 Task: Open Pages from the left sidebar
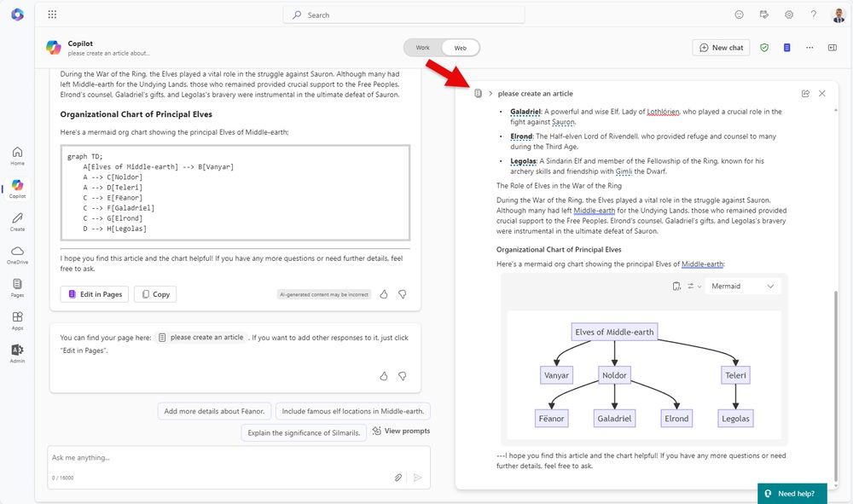coord(17,287)
